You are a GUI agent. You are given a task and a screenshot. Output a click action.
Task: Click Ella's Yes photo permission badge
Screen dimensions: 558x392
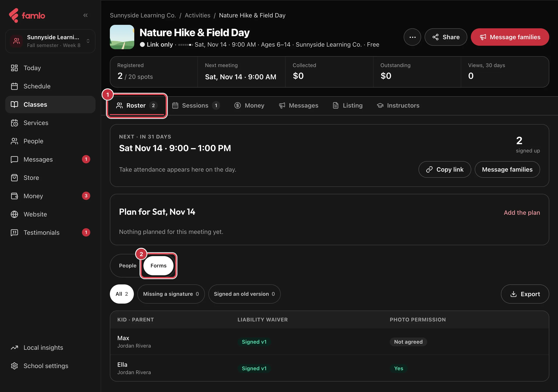coord(399,368)
